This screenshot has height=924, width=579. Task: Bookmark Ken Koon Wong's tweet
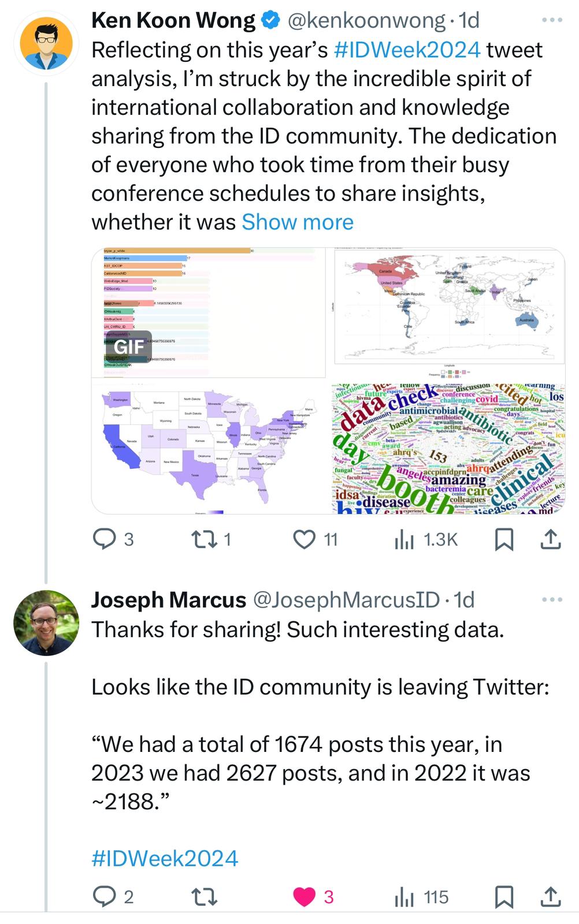point(504,539)
